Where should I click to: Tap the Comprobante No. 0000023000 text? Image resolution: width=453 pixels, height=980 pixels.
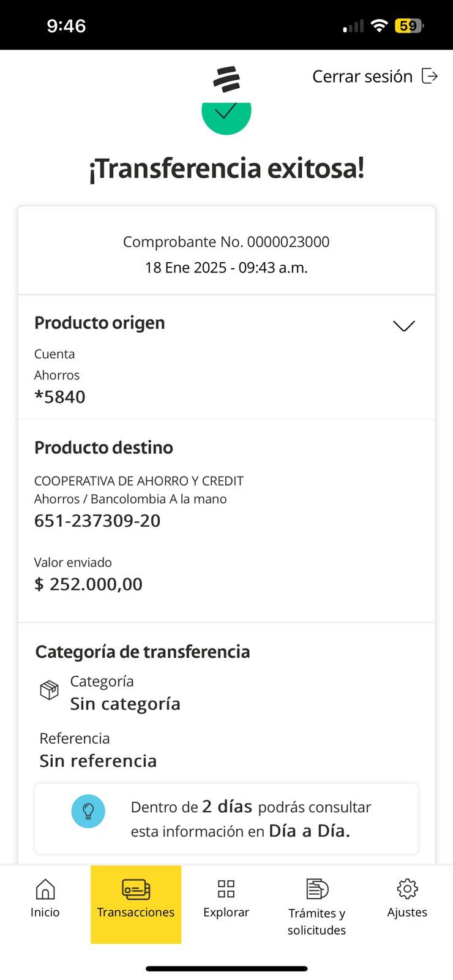[x=226, y=242]
